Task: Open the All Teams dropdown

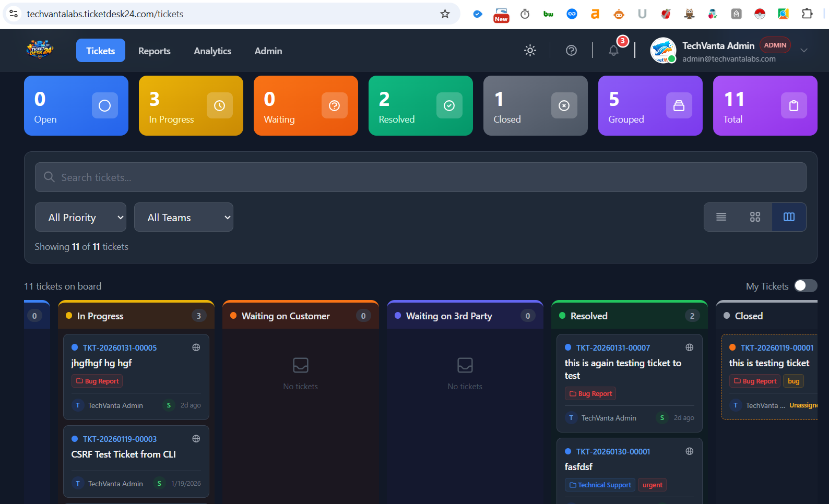Action: tap(183, 217)
